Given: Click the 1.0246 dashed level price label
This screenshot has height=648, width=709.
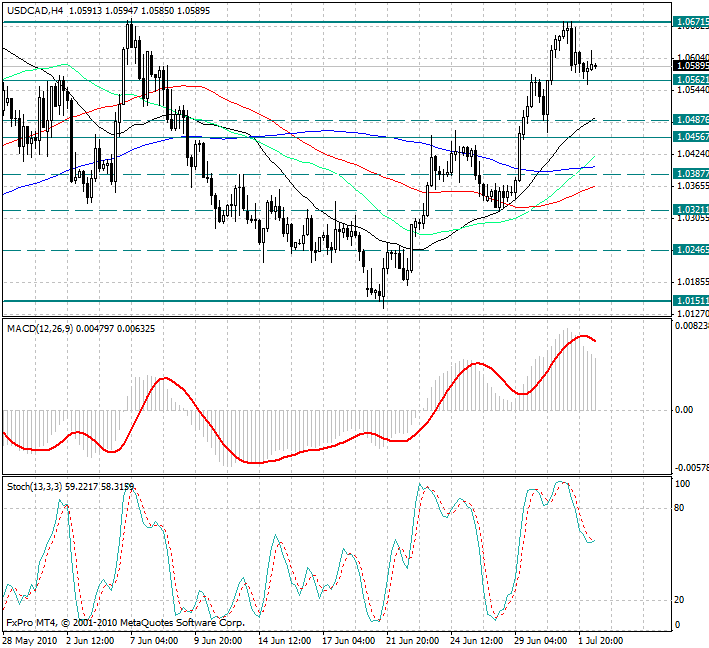Looking at the screenshot, I should [x=688, y=251].
